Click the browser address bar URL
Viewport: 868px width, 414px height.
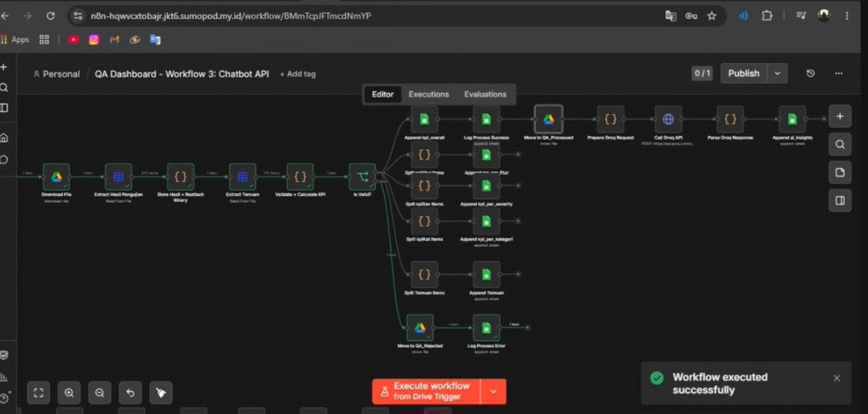point(231,15)
